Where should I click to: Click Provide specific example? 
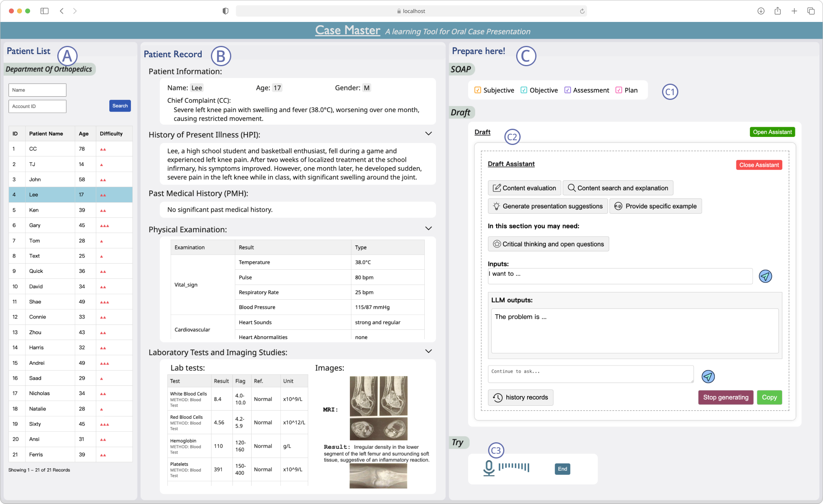[x=656, y=206]
